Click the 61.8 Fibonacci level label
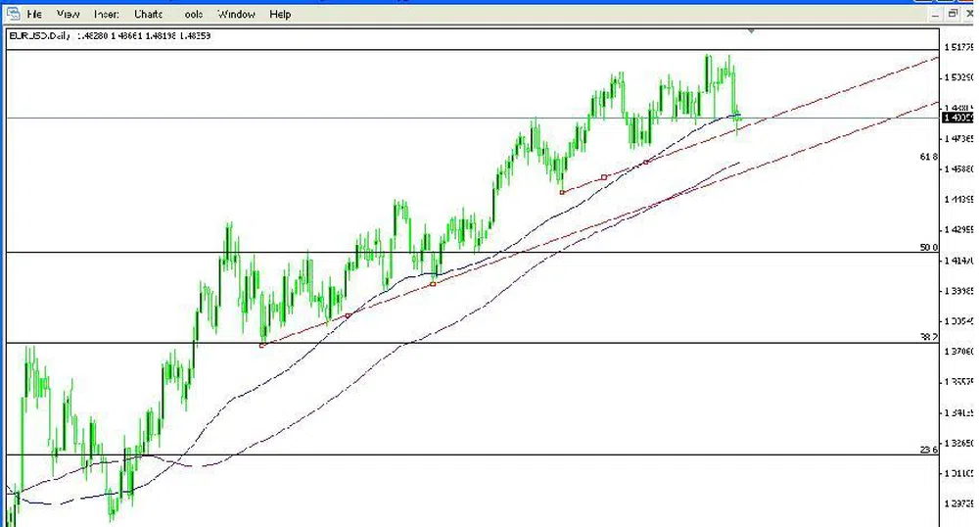 click(x=929, y=157)
